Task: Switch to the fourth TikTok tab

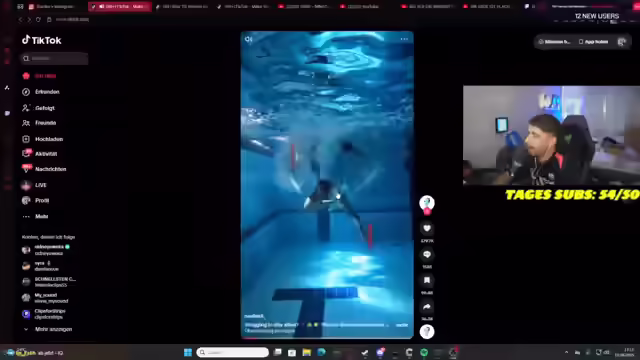Action: click(243, 7)
